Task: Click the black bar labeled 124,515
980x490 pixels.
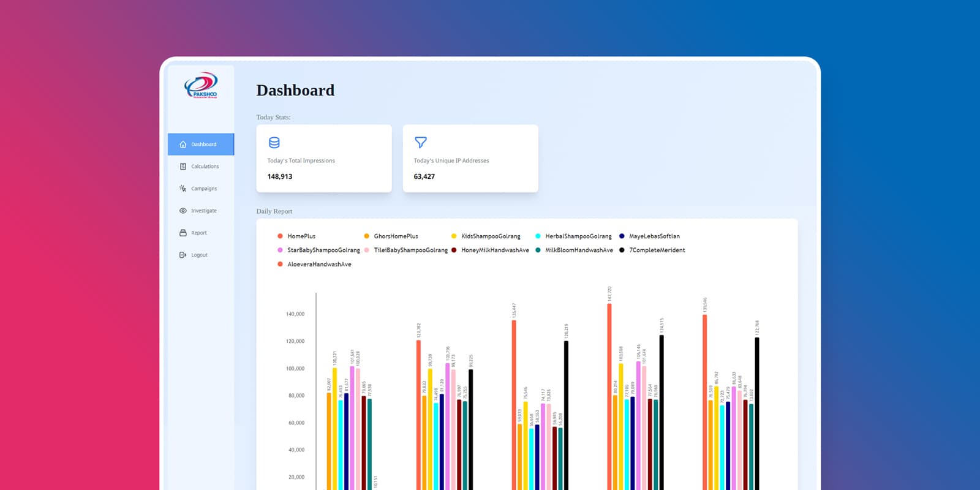Action: coord(661,413)
